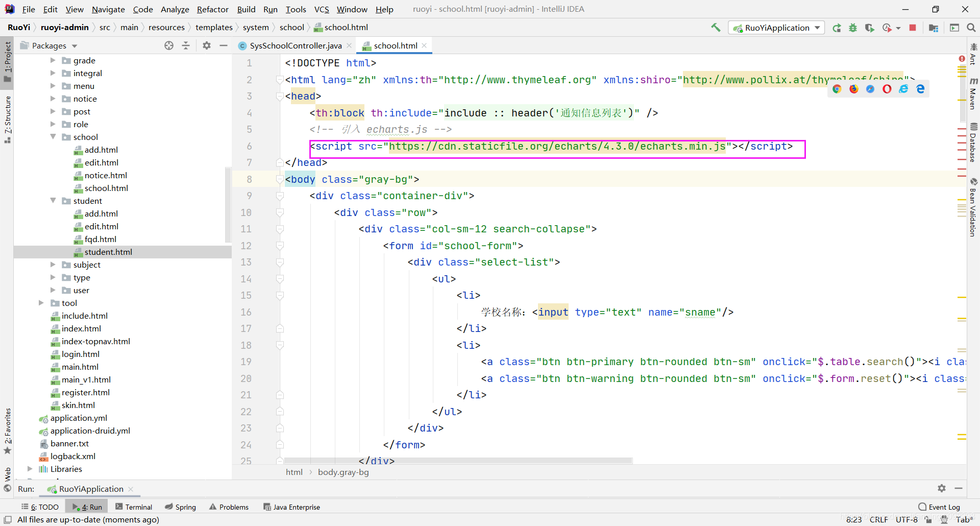Screen dimensions: 980x526
Task: Toggle the Terminal tool window
Action: coord(134,507)
